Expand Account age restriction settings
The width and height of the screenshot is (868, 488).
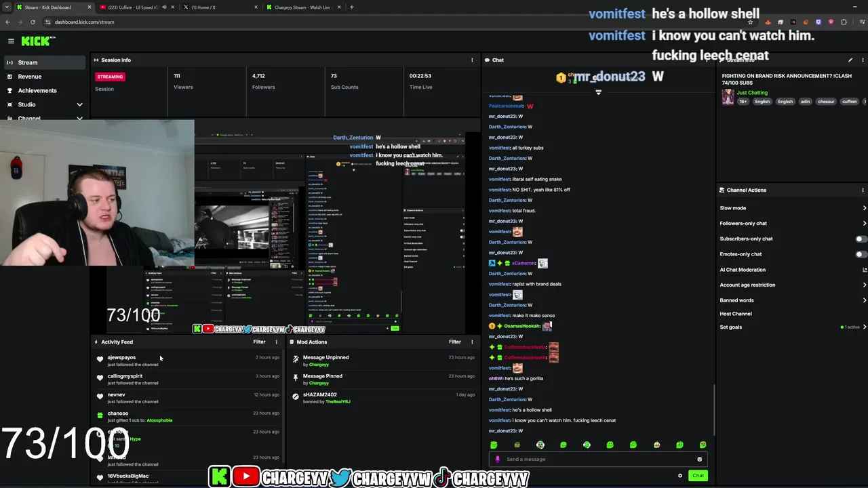point(865,285)
